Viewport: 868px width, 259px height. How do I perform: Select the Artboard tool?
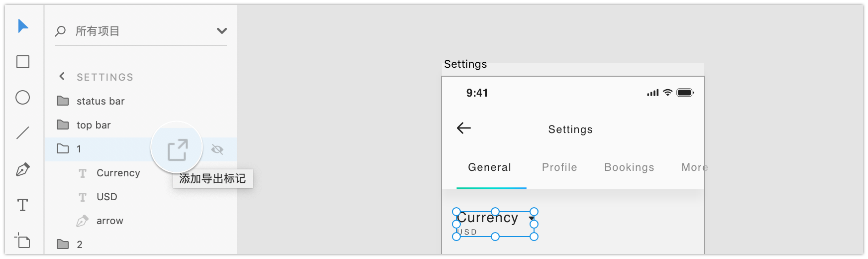click(x=23, y=241)
